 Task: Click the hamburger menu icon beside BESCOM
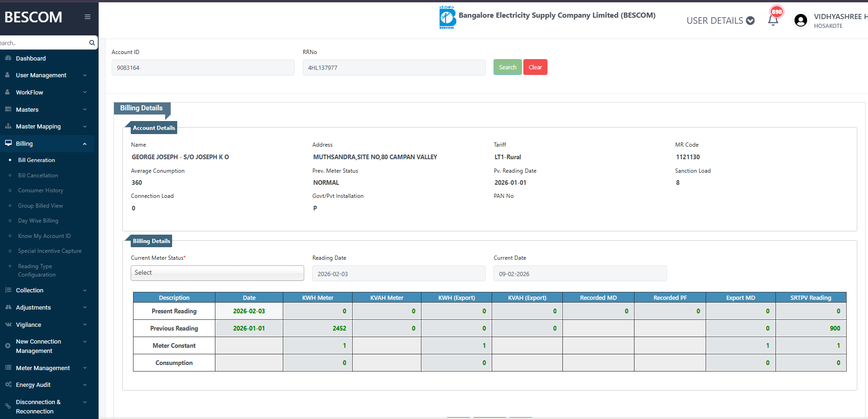pyautogui.click(x=87, y=17)
